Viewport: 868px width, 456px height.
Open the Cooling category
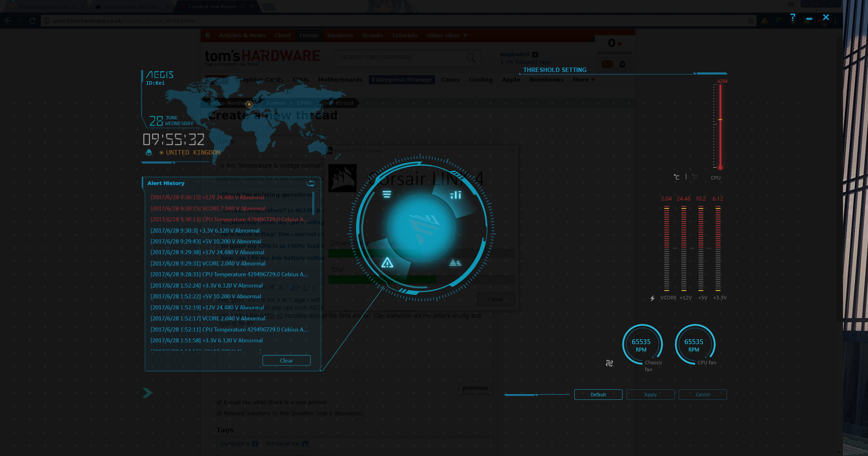pos(481,79)
